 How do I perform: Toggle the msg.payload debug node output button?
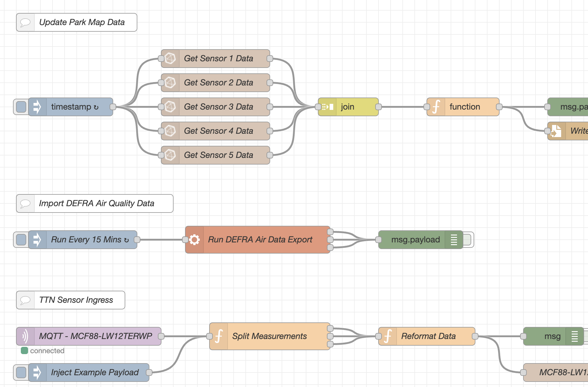(467, 240)
